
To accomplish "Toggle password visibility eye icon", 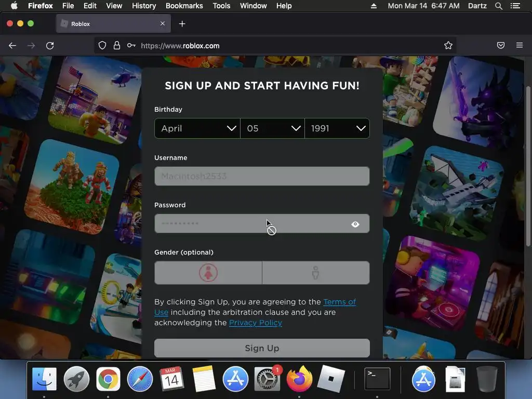I will (355, 224).
